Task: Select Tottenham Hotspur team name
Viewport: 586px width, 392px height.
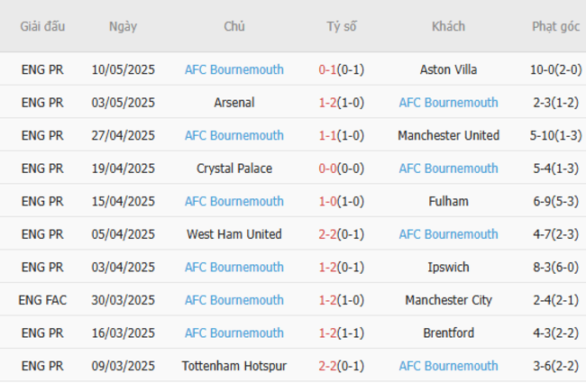Action: [233, 366]
